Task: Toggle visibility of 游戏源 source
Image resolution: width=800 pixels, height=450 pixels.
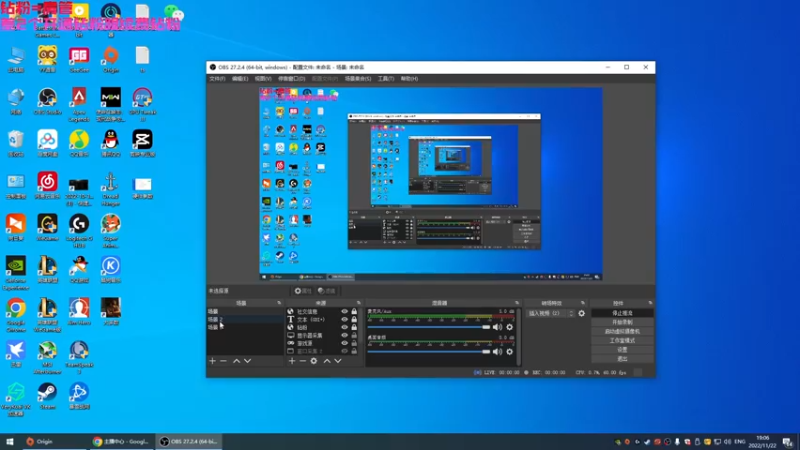Action: [x=344, y=343]
